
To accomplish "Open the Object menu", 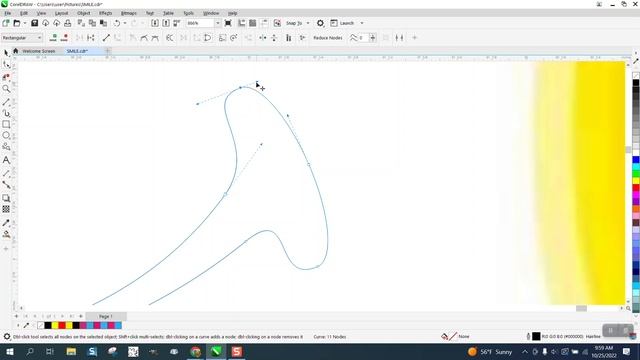I will [x=84, y=13].
